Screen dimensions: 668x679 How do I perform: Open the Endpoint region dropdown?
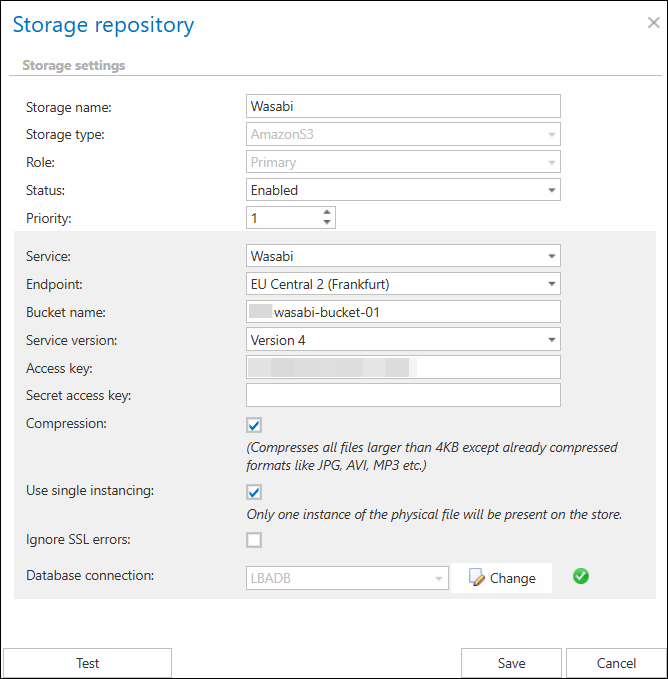coord(402,284)
